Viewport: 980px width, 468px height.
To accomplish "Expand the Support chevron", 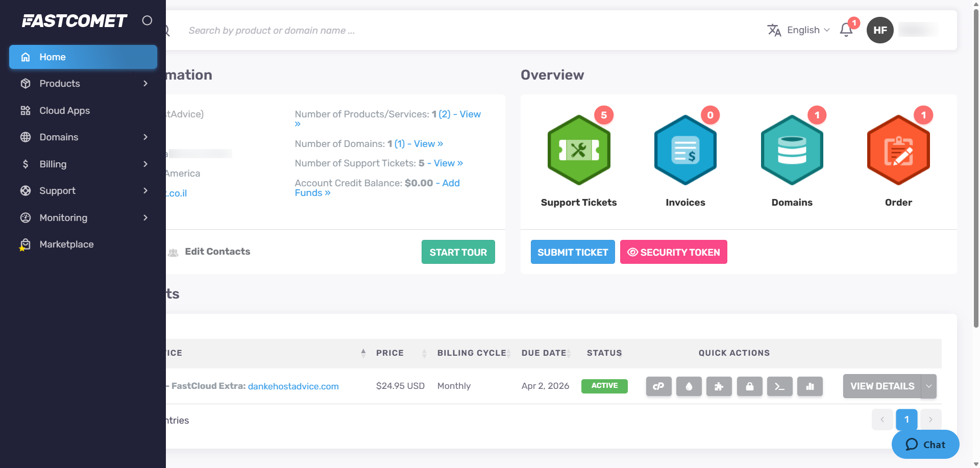I will click(x=145, y=191).
